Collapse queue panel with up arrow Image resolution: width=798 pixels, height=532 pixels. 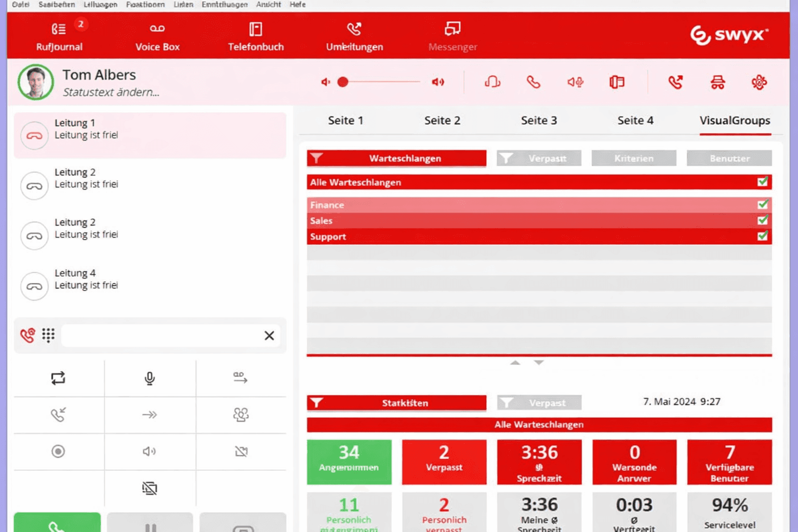(x=515, y=363)
